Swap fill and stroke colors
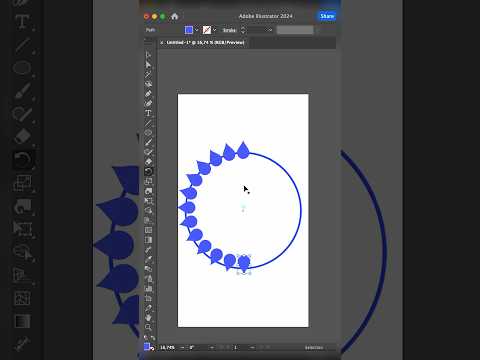Viewport: 480px width, 360px height. point(153,338)
